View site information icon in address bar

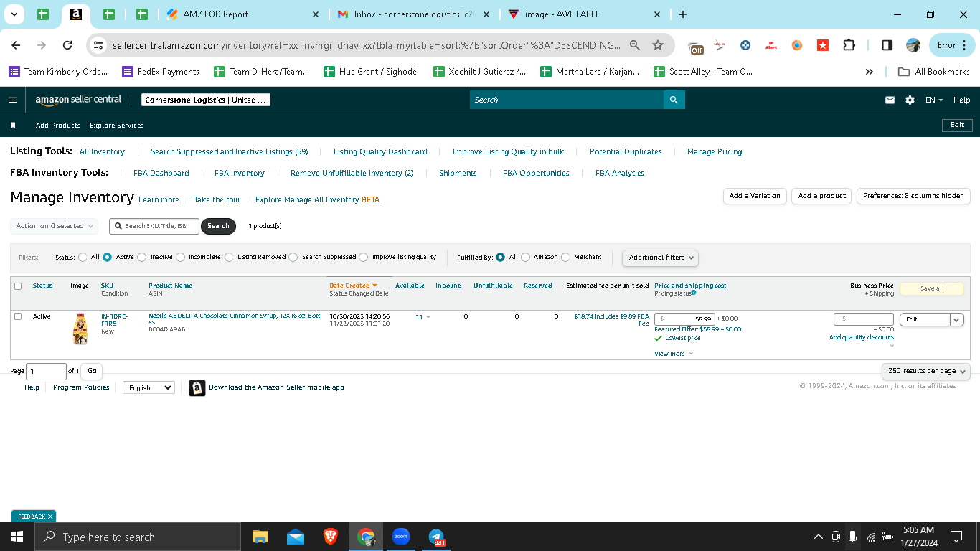[99, 45]
